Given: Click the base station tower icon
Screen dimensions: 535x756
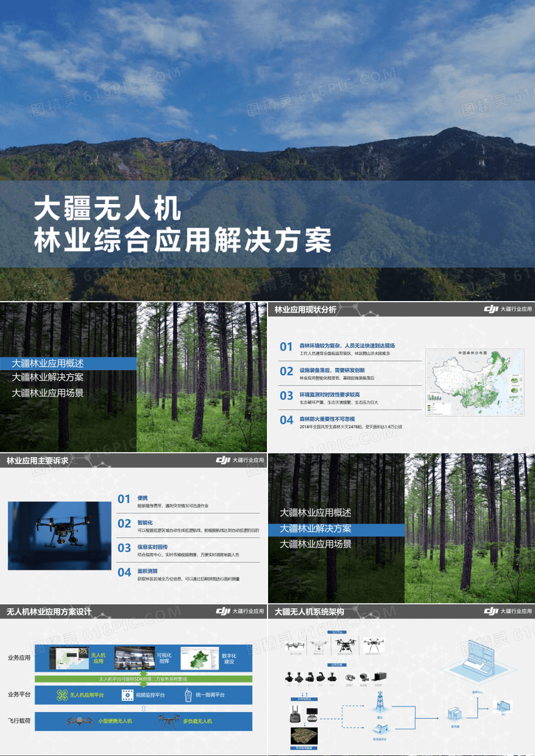Looking at the screenshot, I should coord(379,700).
